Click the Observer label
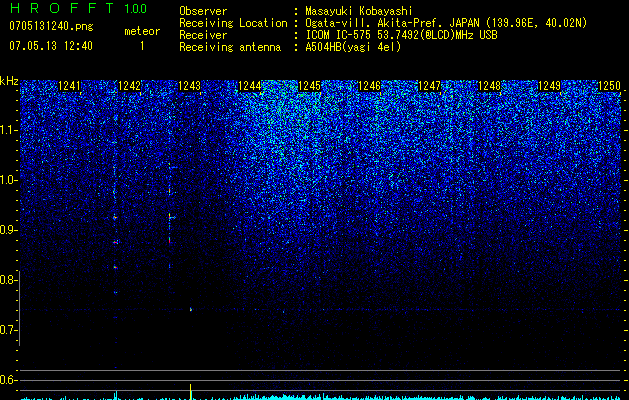This screenshot has width=629, height=400. point(203,11)
